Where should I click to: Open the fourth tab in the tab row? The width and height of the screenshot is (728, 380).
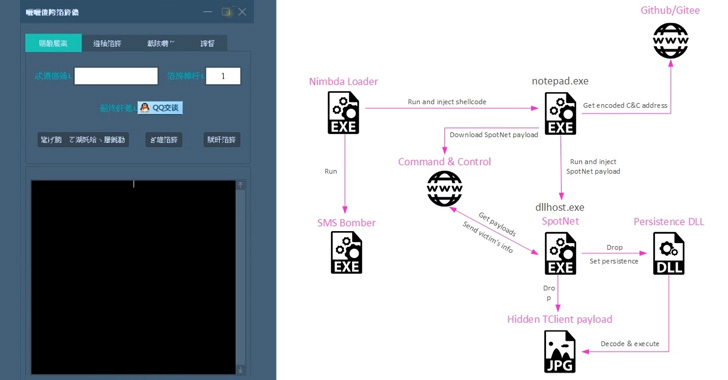point(208,43)
